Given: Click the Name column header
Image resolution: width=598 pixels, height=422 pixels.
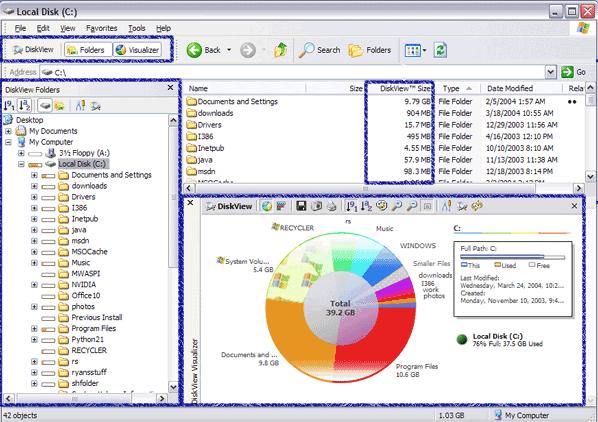Looking at the screenshot, I should (x=244, y=88).
